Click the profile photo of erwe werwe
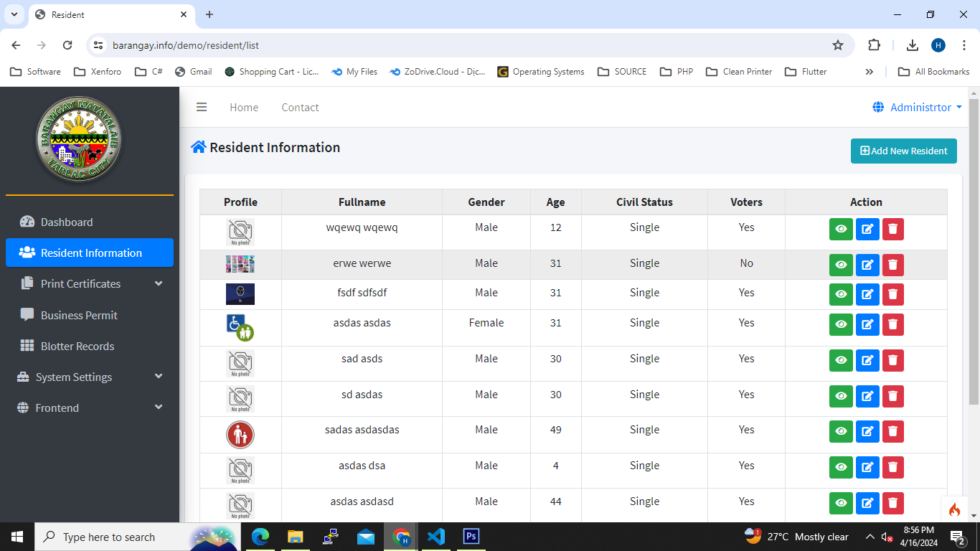Viewport: 980px width, 551px height. click(x=240, y=264)
